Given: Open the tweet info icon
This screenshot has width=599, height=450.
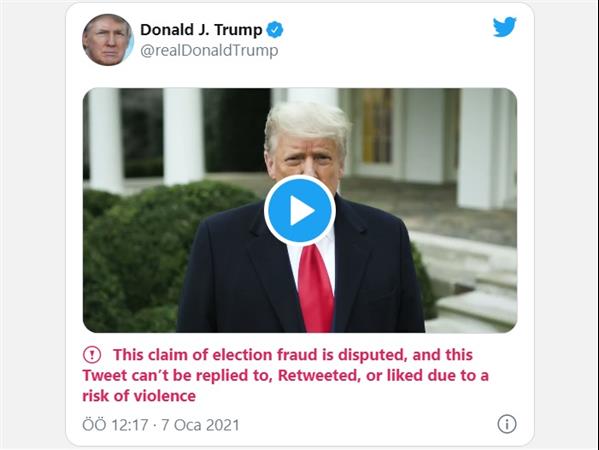Looking at the screenshot, I should click(507, 424).
